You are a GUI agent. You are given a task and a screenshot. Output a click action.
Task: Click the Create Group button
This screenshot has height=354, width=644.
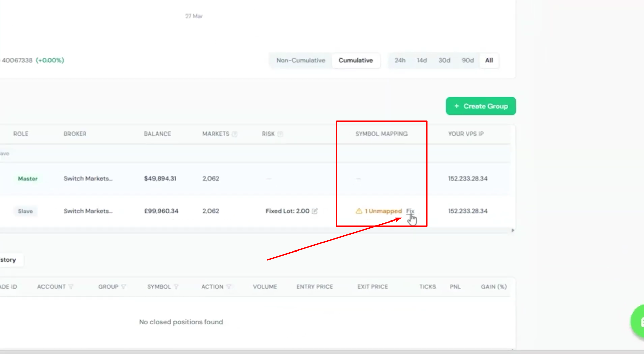tap(481, 106)
